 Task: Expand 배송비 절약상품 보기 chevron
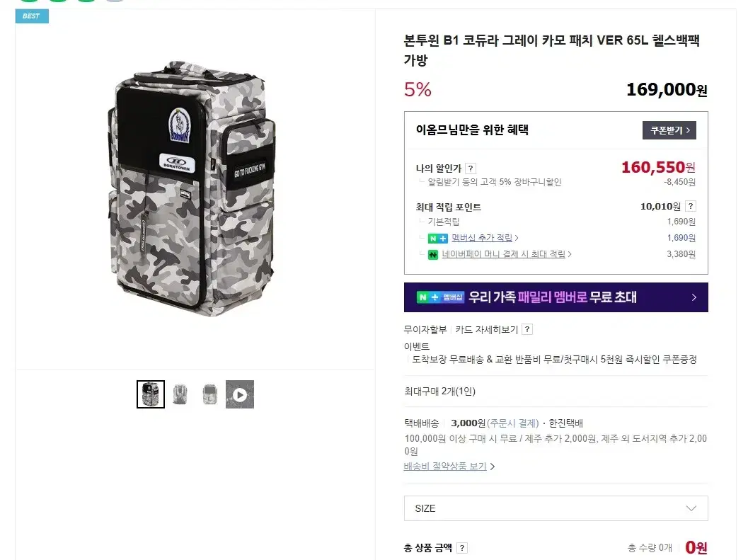[493, 467]
